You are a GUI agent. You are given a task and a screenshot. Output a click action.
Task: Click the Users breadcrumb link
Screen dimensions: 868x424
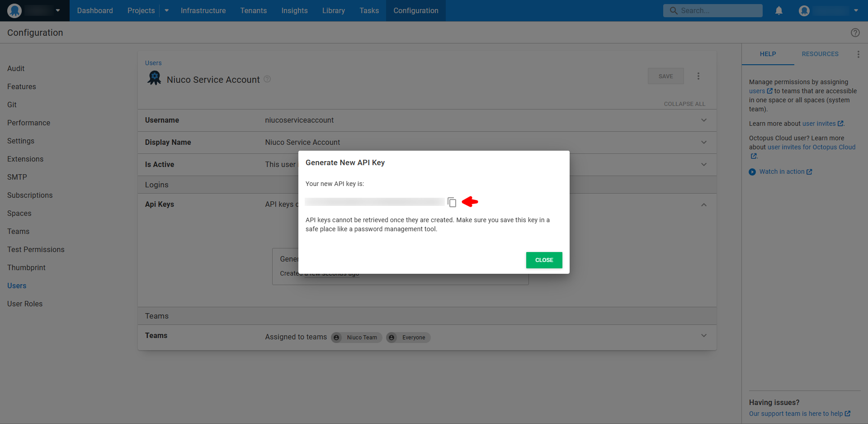click(153, 63)
